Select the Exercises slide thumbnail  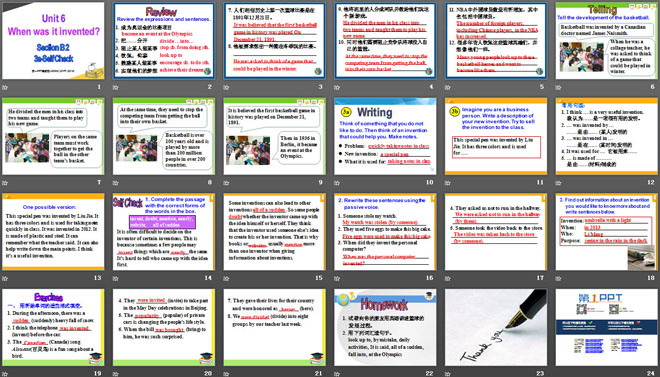pos(53,327)
